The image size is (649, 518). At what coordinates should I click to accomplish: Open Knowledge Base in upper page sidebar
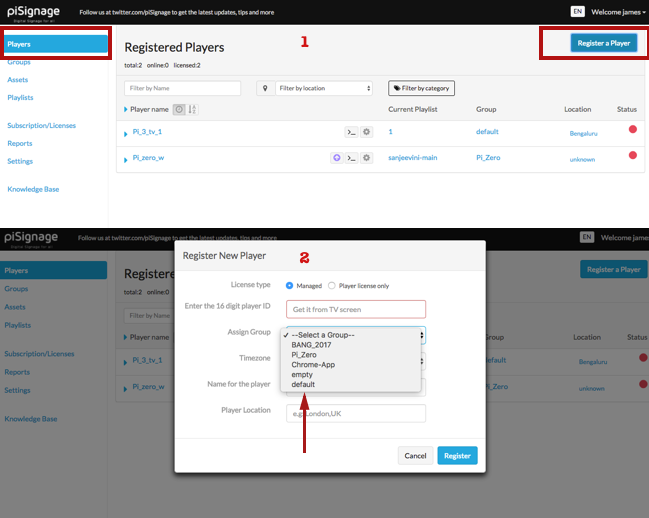33,189
